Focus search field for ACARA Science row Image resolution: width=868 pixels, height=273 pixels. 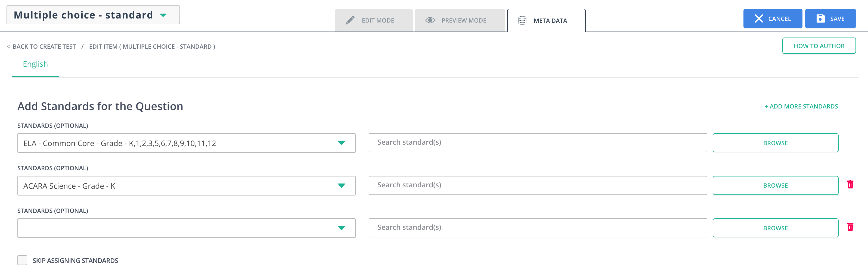click(x=538, y=185)
